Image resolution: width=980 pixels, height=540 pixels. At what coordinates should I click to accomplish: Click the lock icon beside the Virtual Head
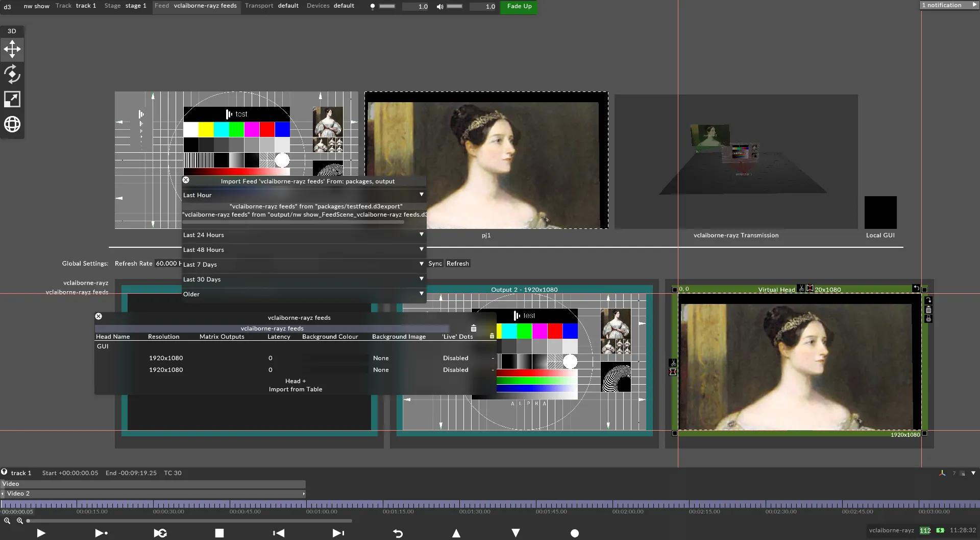(928, 319)
